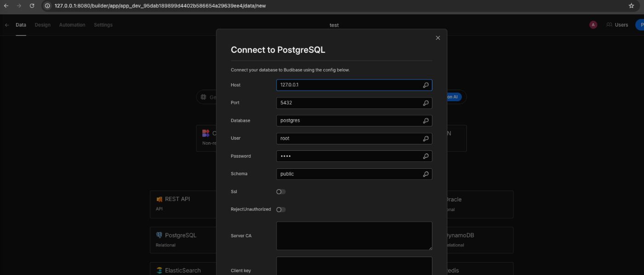Switch to the Design tab

(x=42, y=25)
